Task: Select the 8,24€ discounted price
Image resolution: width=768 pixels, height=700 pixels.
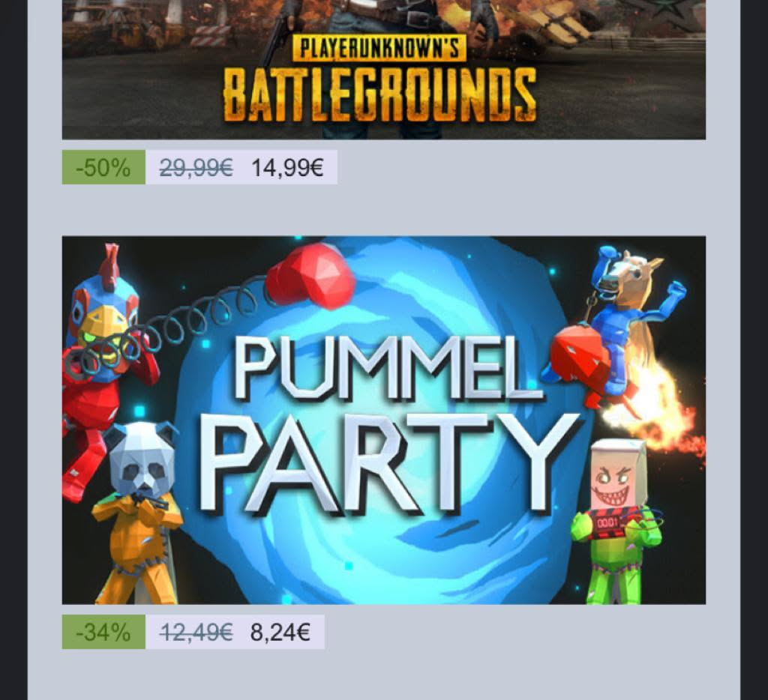Action: [x=280, y=633]
